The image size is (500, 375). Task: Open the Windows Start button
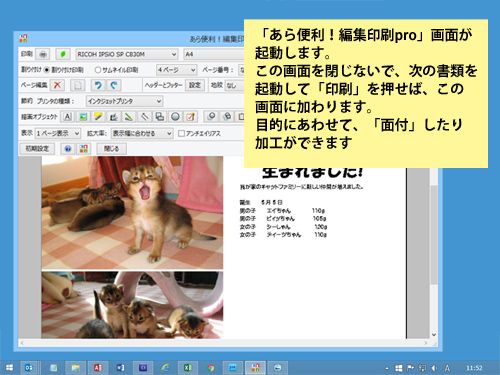coord(10,368)
